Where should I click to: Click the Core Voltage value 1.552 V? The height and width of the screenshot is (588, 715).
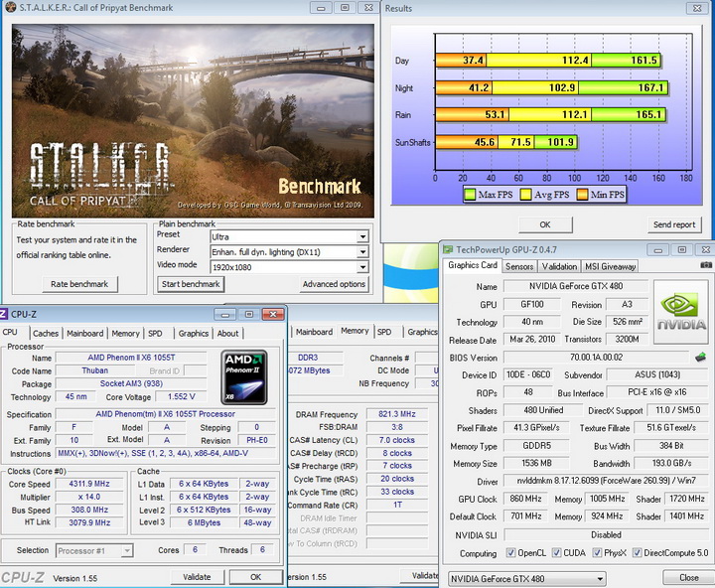181,397
